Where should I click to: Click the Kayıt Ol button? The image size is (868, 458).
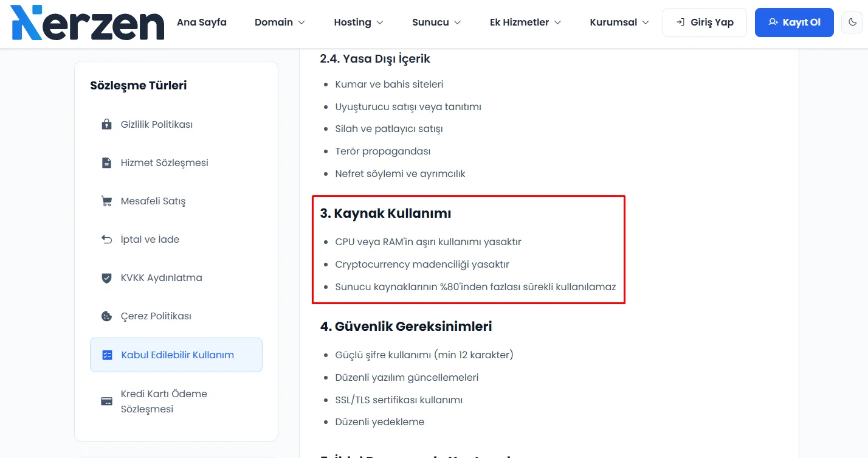tap(794, 23)
